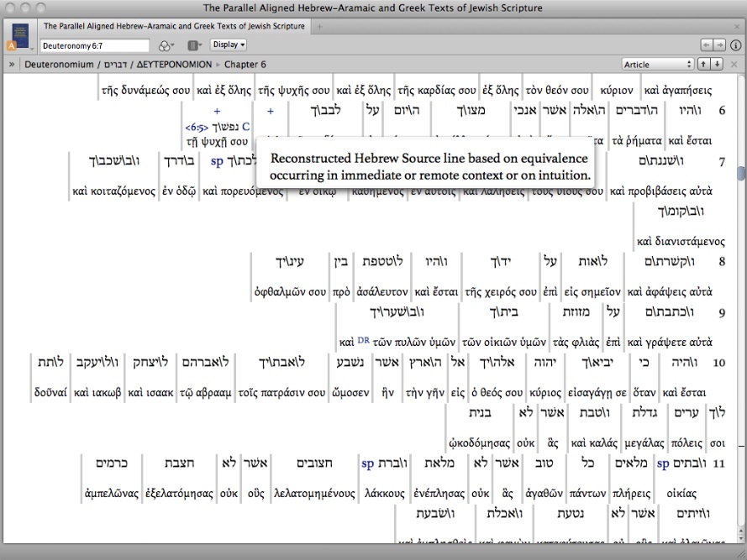Open the Article navigation unit dropdown
Viewport: 747px width, 560px height.
(x=657, y=65)
